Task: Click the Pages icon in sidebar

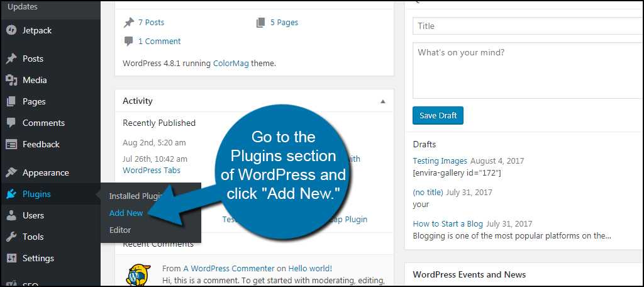Action: click(11, 101)
